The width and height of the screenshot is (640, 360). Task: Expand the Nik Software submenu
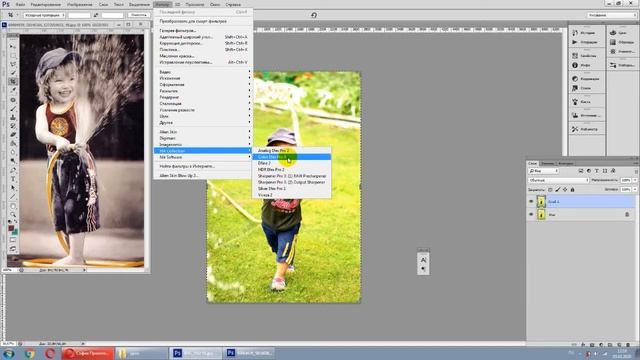coord(203,157)
